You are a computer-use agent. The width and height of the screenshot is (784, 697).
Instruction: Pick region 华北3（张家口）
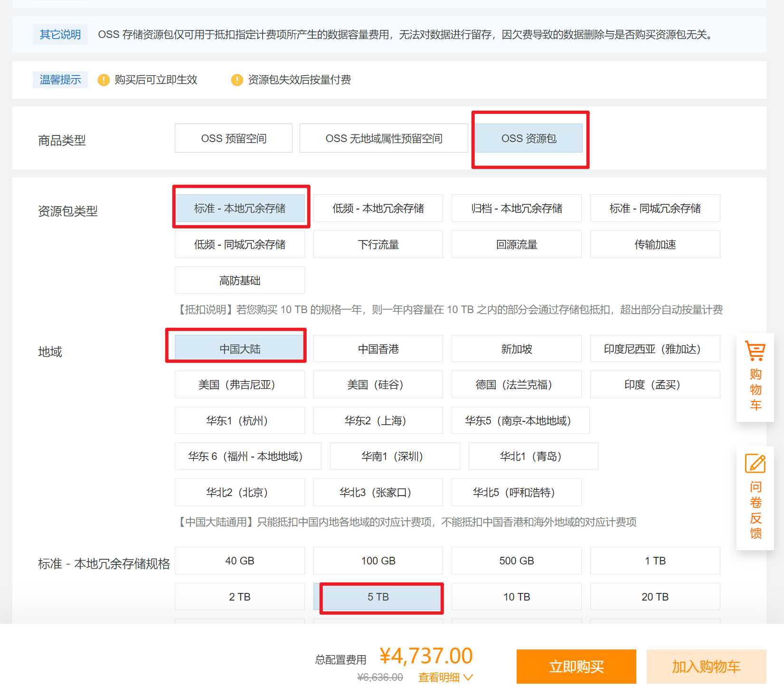click(378, 492)
